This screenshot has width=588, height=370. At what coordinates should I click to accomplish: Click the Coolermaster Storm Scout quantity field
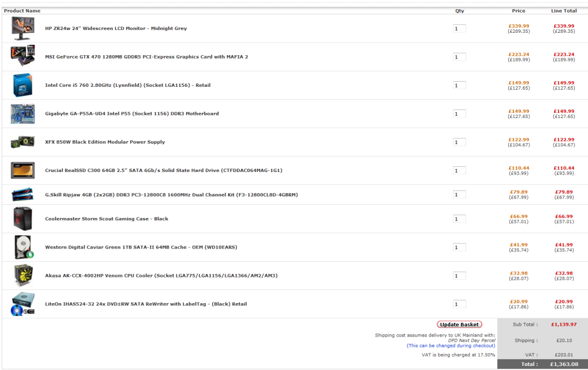459,219
